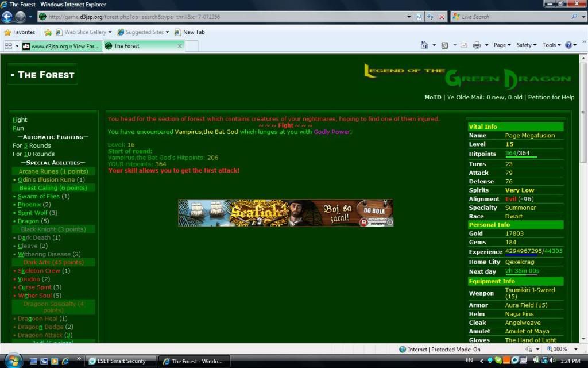The width and height of the screenshot is (588, 368).
Task: Click the Stop loading red X icon
Action: click(442, 17)
